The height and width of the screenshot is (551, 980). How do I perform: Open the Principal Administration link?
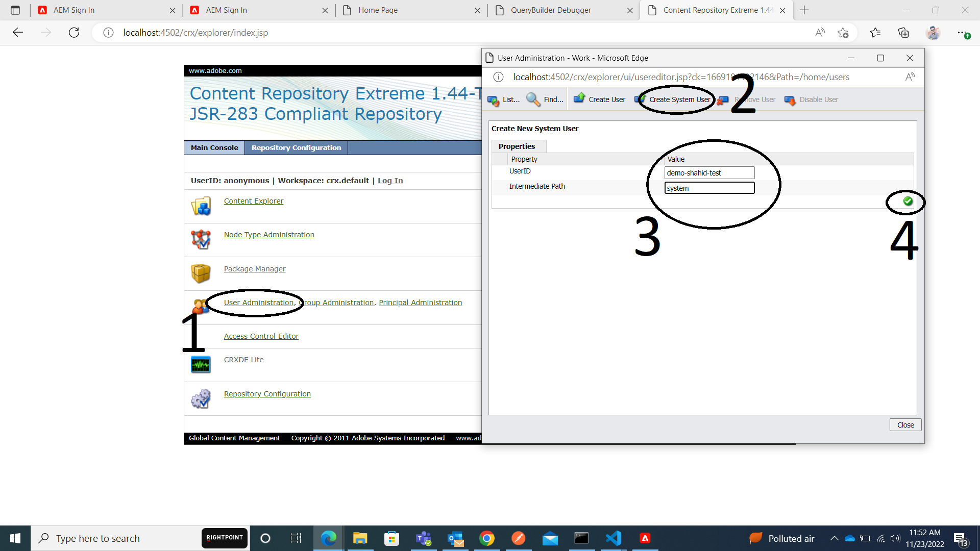pyautogui.click(x=420, y=302)
